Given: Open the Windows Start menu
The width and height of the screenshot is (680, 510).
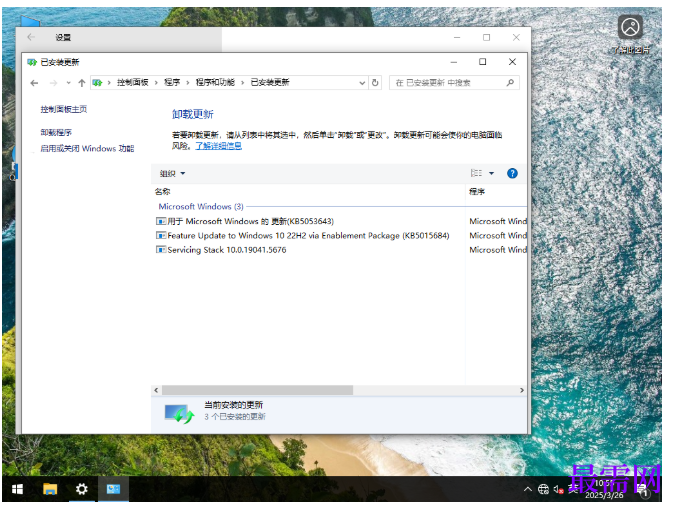Looking at the screenshot, I should click(17, 489).
